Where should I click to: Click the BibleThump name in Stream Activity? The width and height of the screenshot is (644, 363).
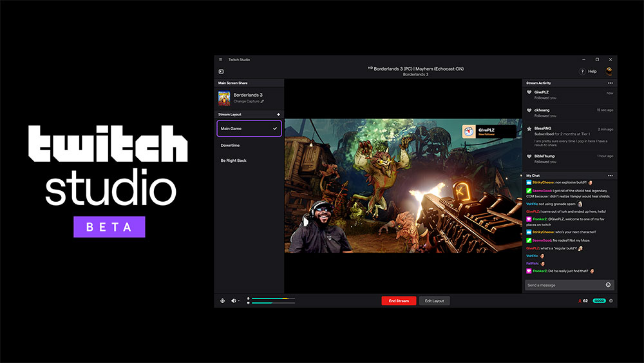[545, 156]
